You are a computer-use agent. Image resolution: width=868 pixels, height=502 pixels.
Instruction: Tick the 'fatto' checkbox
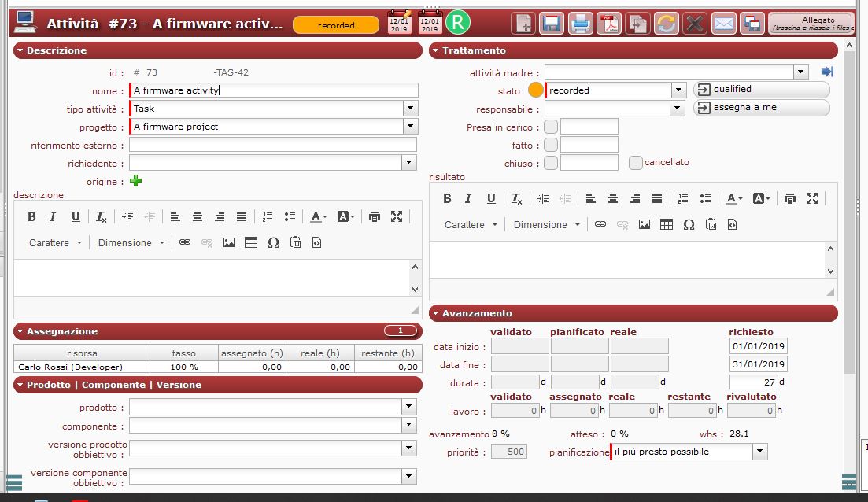pyautogui.click(x=551, y=145)
